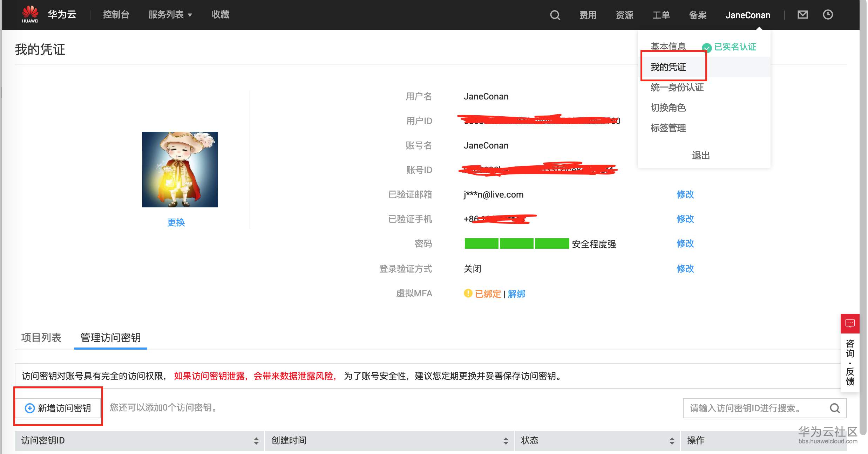This screenshot has height=454, width=868.
Task: Expand the 服务列表 dropdown
Action: click(170, 15)
